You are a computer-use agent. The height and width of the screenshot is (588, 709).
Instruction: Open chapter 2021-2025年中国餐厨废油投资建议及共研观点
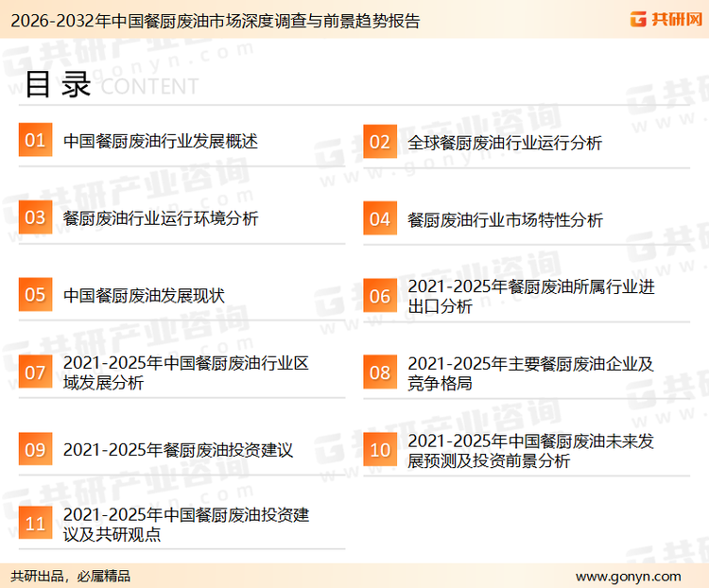(x=186, y=525)
